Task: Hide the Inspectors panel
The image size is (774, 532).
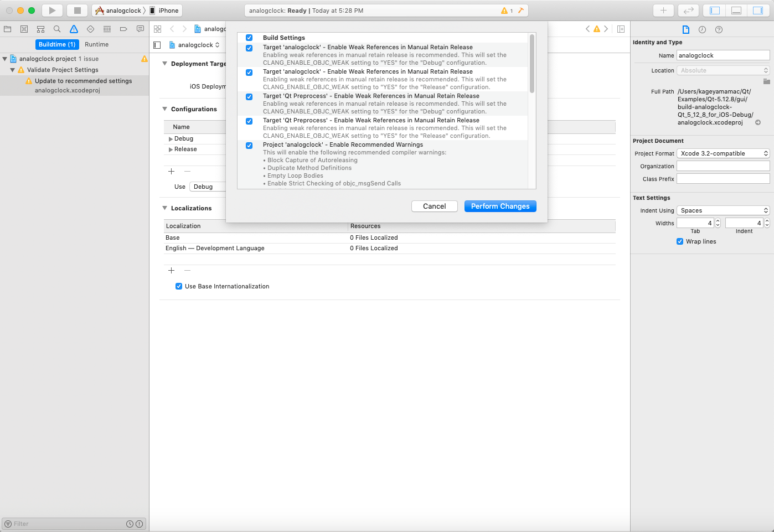Action: (x=758, y=11)
